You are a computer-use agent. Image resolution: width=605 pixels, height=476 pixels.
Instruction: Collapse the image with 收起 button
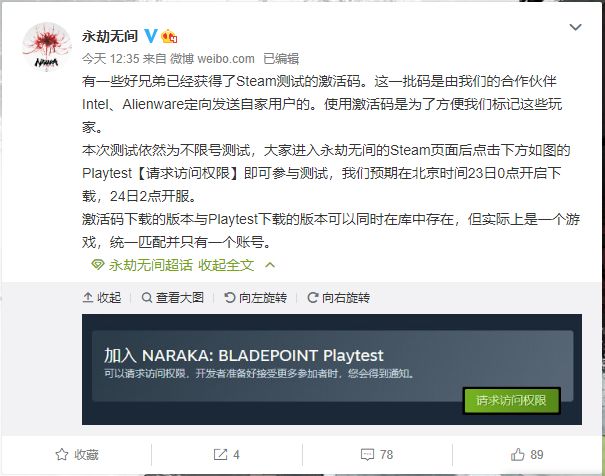coord(102,297)
